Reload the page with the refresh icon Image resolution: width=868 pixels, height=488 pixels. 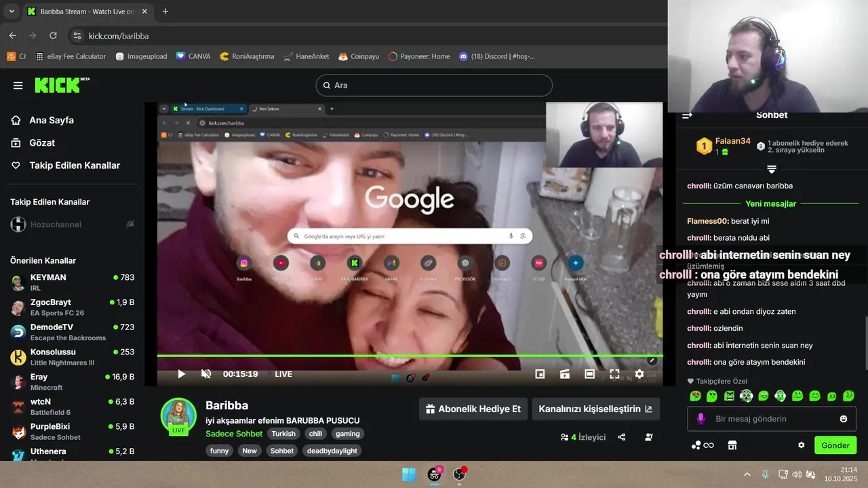click(53, 35)
